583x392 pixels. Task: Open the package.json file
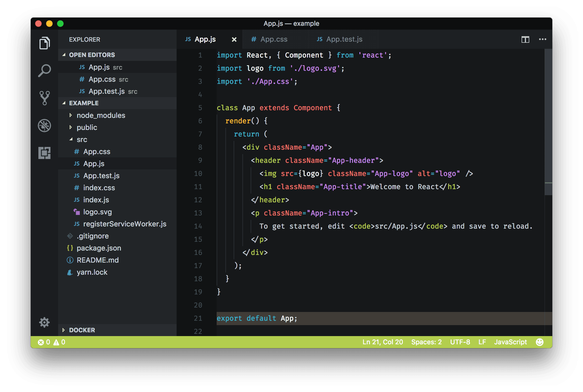[x=117, y=248]
